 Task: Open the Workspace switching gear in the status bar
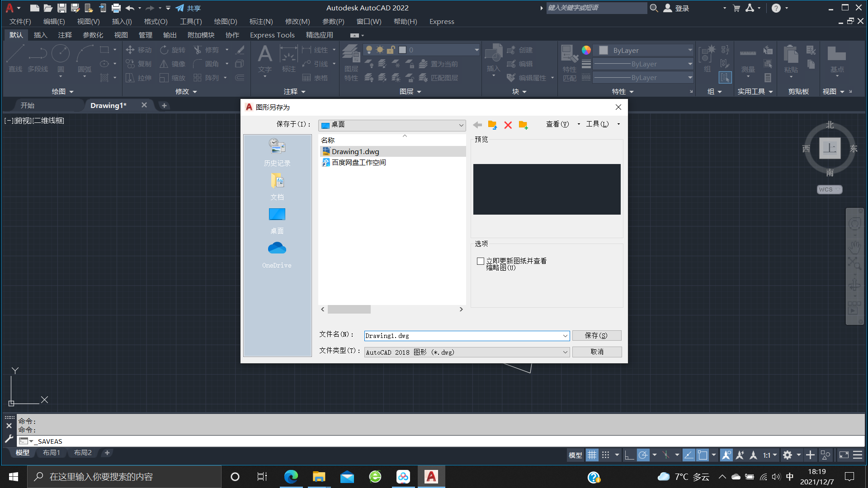pos(788,455)
